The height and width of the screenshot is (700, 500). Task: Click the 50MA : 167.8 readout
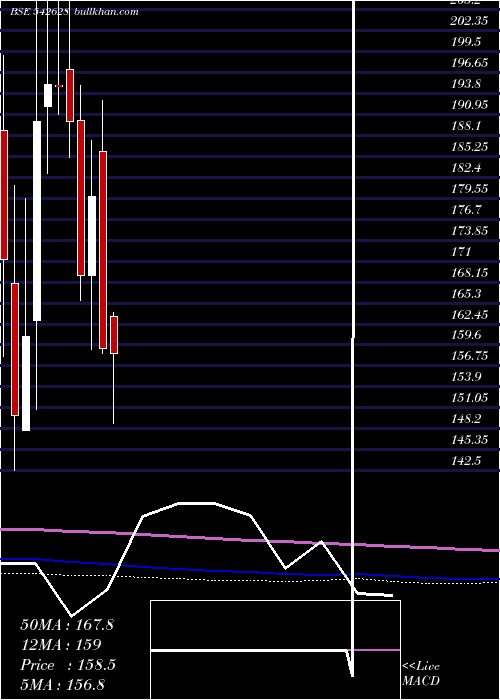[x=67, y=625]
